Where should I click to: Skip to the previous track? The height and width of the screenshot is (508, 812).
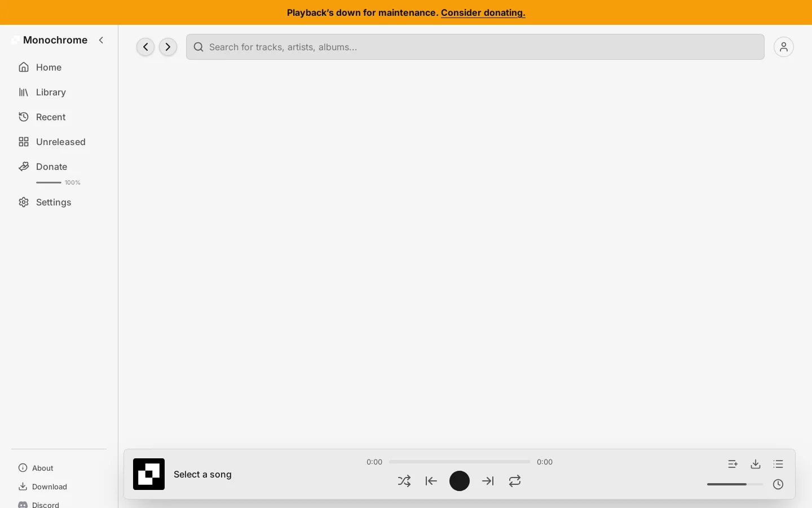coord(431,481)
